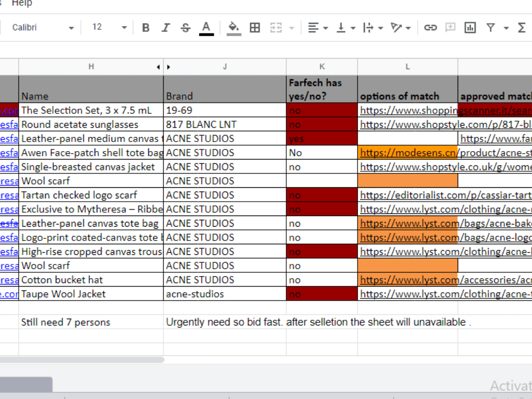The image size is (532, 399).
Task: Select column L header
Action: pyautogui.click(x=408, y=66)
